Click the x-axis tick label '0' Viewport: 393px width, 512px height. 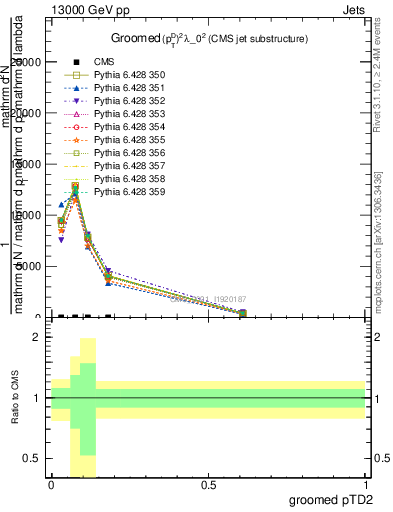(51, 485)
